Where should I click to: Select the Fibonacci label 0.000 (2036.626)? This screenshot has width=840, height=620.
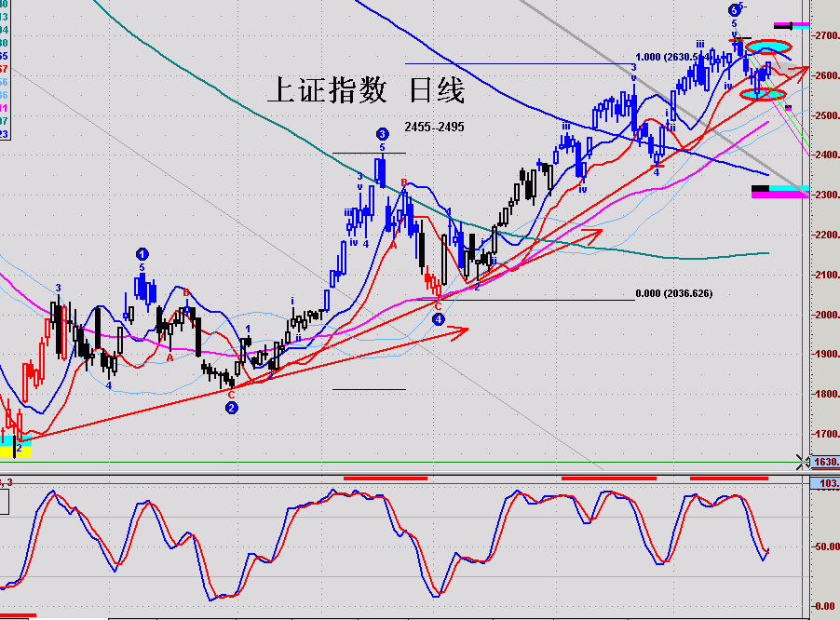[674, 293]
